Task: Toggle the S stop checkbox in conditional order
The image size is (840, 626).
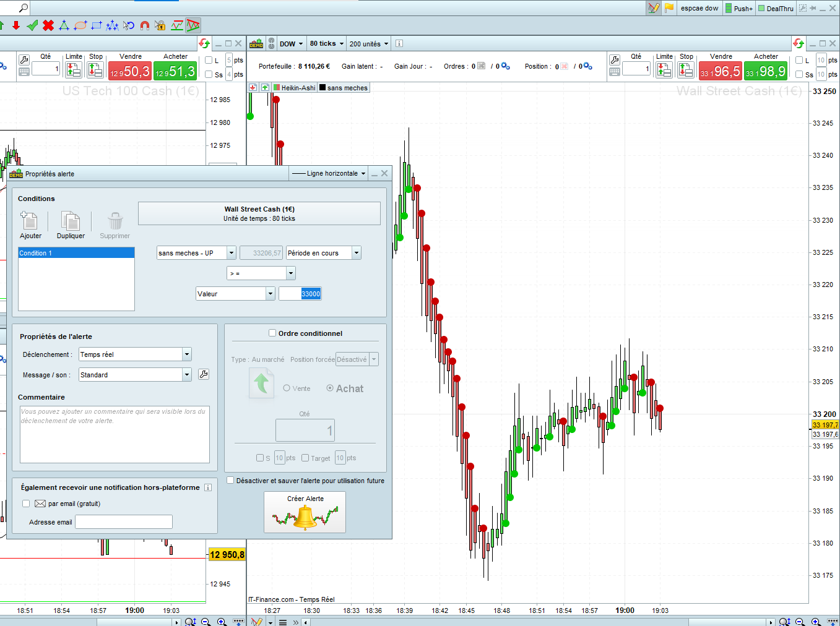Action: click(x=260, y=458)
